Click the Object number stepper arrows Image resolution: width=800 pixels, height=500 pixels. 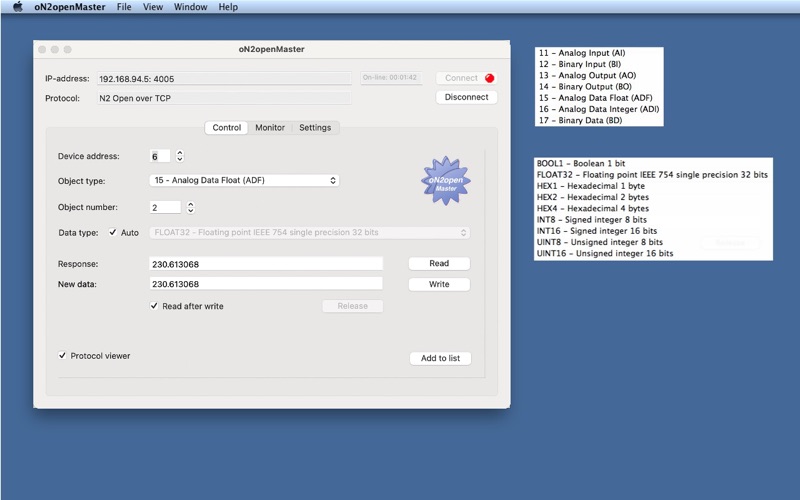[x=190, y=207]
